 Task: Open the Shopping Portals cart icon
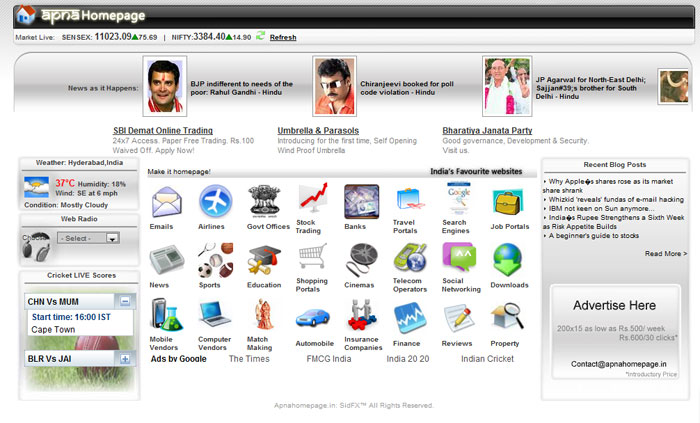coord(313,256)
